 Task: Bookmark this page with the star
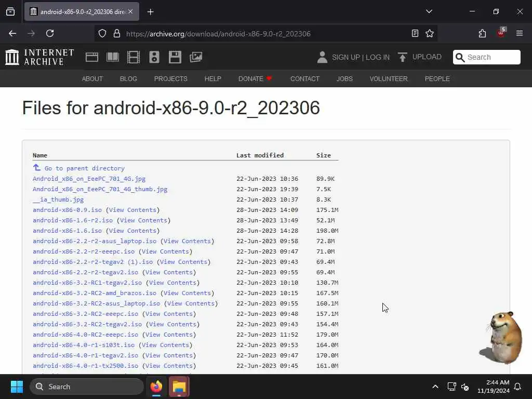pos(430,33)
